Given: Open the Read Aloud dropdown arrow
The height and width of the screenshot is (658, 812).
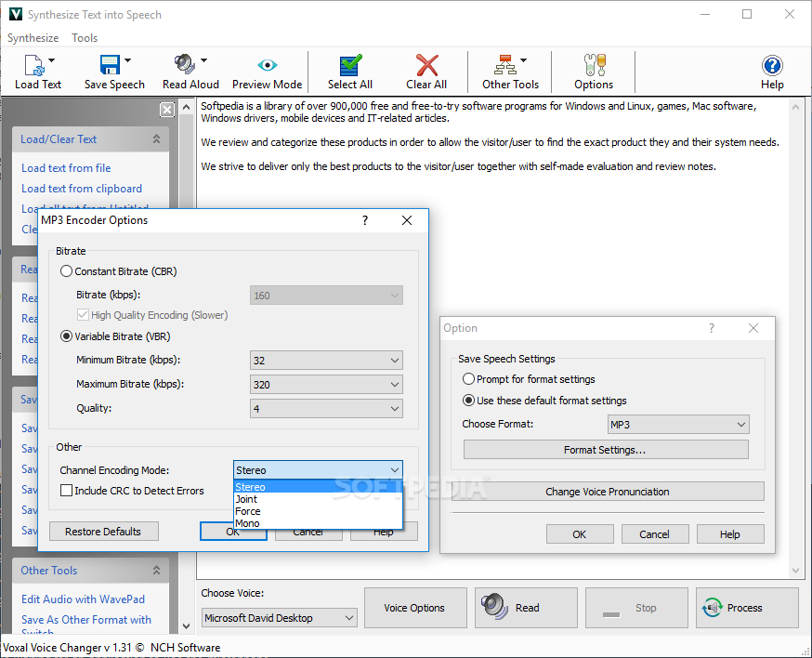Looking at the screenshot, I should [204, 60].
